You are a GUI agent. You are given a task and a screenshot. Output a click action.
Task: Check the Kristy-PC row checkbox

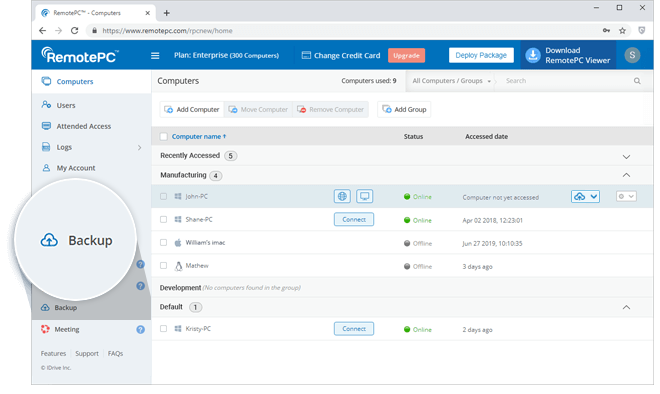pos(163,329)
